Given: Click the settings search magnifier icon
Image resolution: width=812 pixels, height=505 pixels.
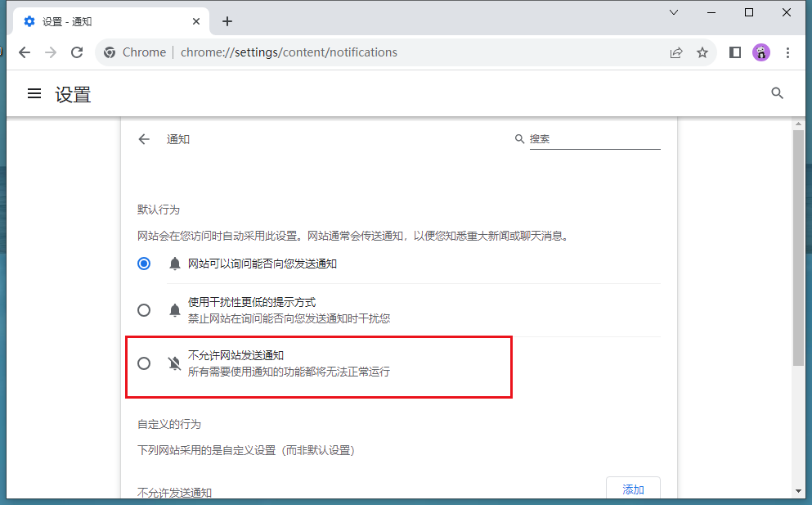Looking at the screenshot, I should (x=777, y=93).
